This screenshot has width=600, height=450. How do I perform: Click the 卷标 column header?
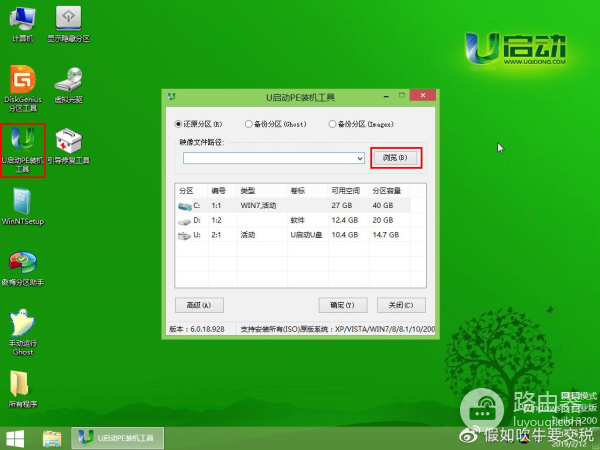tap(308, 191)
